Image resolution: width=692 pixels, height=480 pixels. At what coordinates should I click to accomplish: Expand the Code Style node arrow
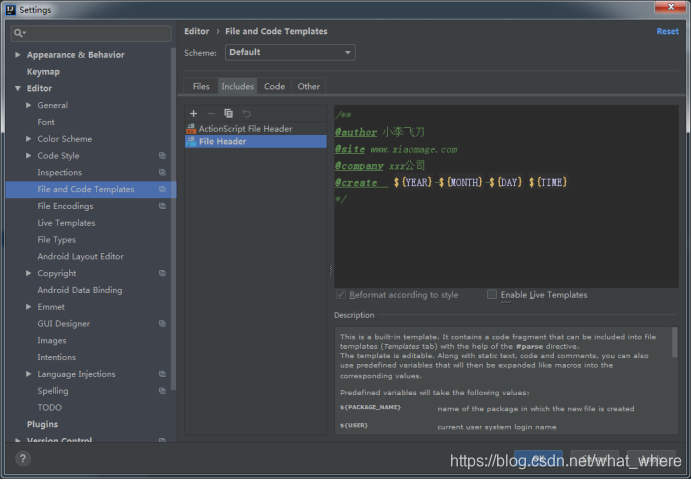click(29, 155)
